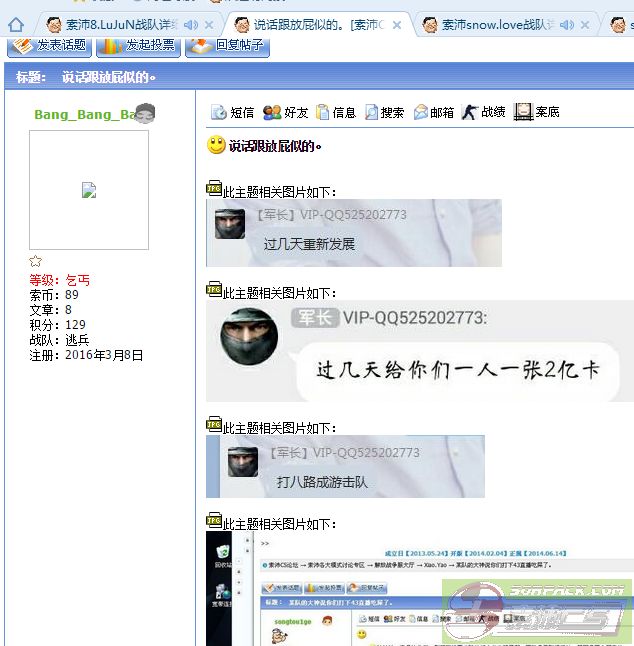Open the 信息 profile info icon
The image size is (634, 646).
coord(322,113)
